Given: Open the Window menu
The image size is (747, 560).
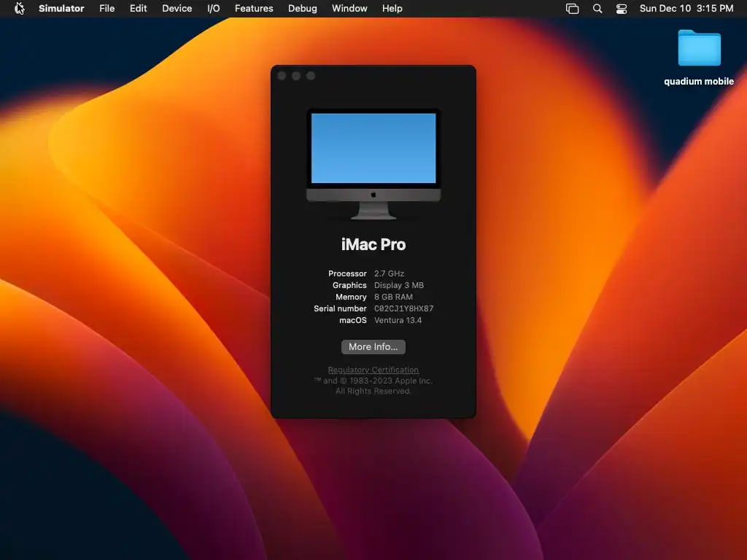Looking at the screenshot, I should [349, 8].
